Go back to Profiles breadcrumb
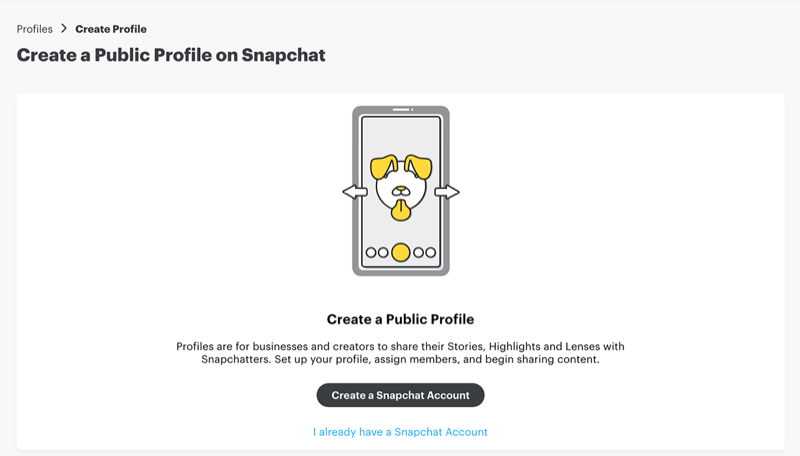The height and width of the screenshot is (456, 800). point(35,29)
